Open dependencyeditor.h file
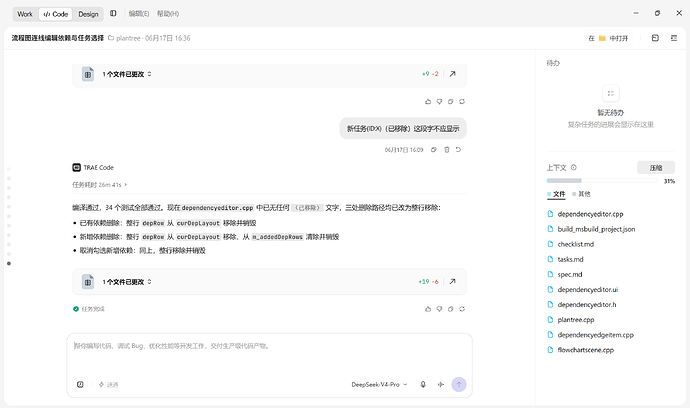 (x=582, y=305)
